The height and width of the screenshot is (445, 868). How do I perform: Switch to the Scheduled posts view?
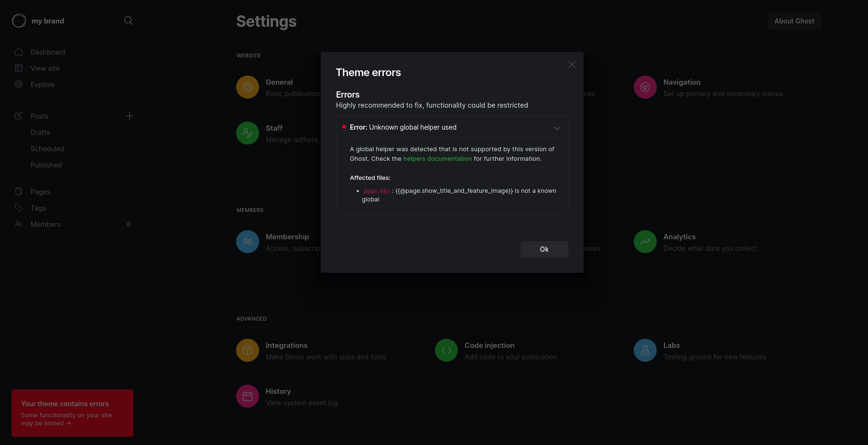47,148
